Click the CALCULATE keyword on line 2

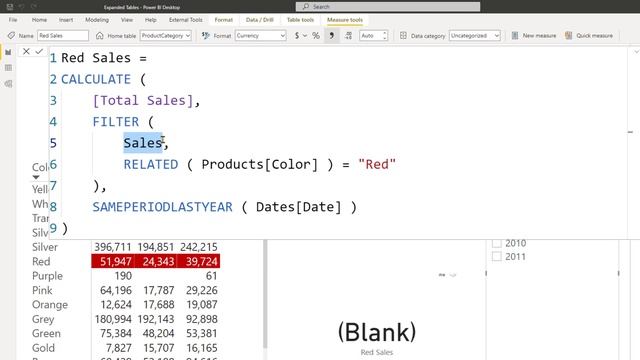(x=96, y=79)
